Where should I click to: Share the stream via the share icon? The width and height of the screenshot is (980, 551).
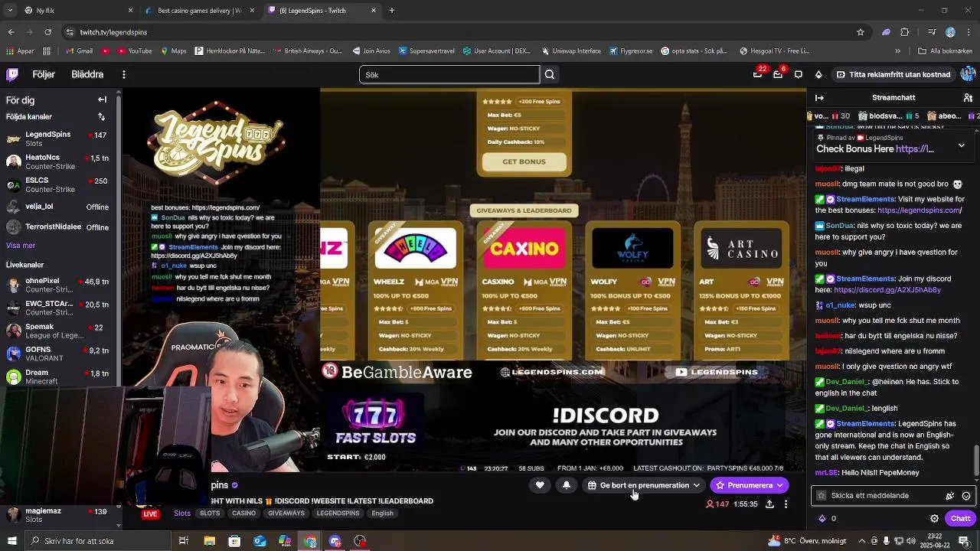(769, 504)
